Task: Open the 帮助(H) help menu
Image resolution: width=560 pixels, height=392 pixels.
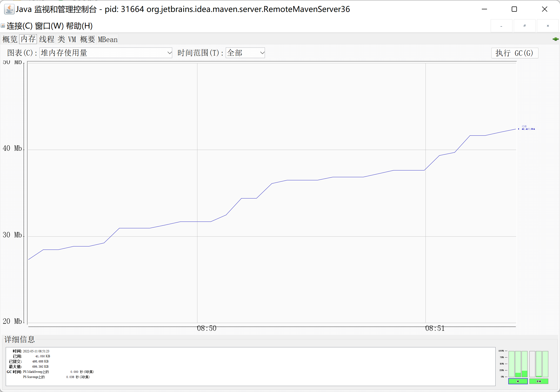Action: click(x=79, y=26)
